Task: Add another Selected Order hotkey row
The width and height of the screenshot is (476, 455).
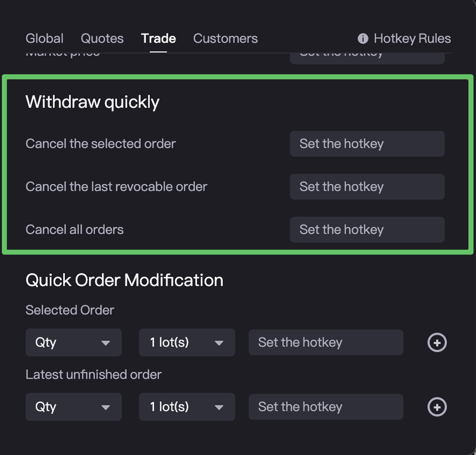Action: 437,342
